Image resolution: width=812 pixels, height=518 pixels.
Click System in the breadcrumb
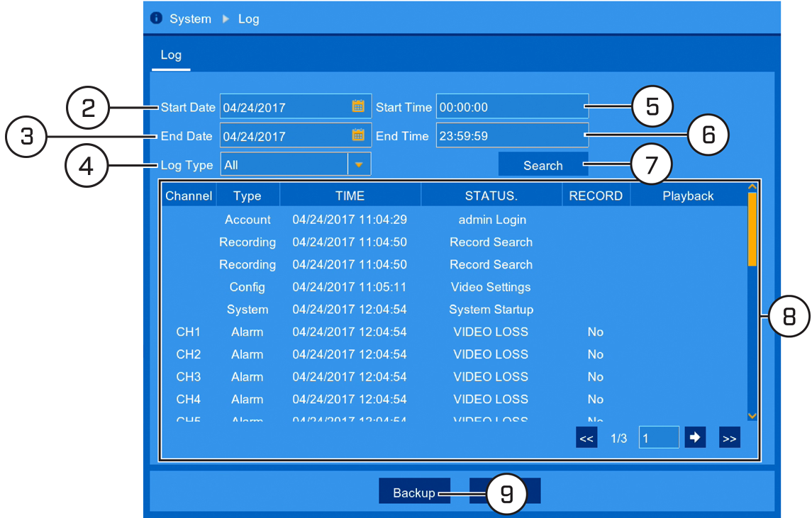point(191,19)
